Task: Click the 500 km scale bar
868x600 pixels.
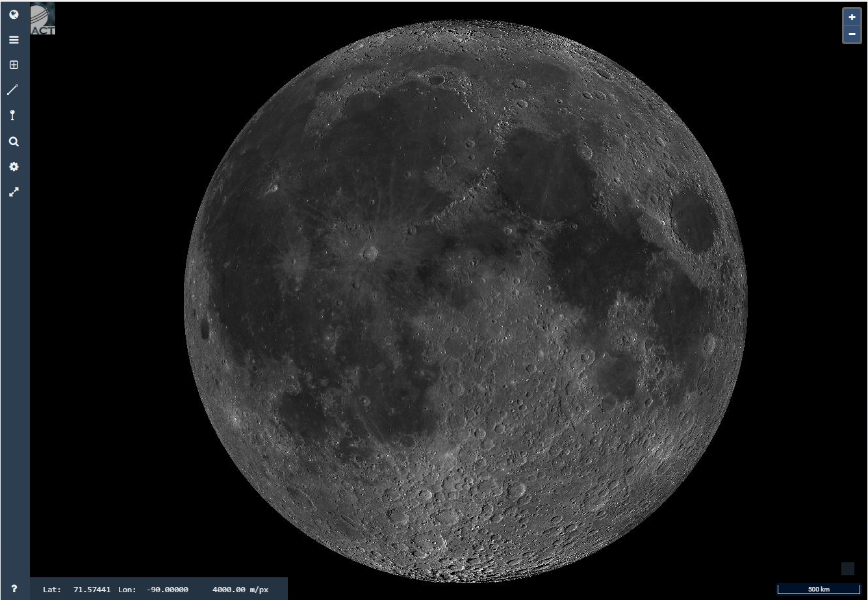Action: tap(819, 589)
